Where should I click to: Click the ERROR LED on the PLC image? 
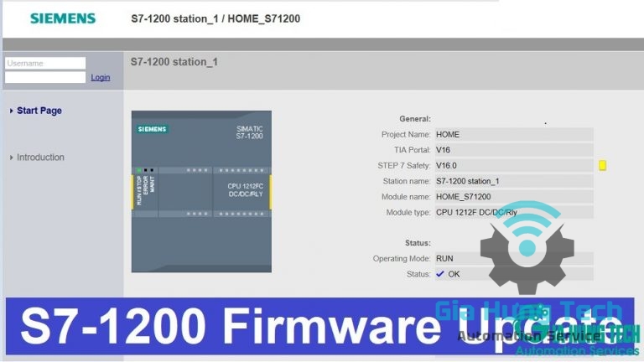[x=146, y=170]
